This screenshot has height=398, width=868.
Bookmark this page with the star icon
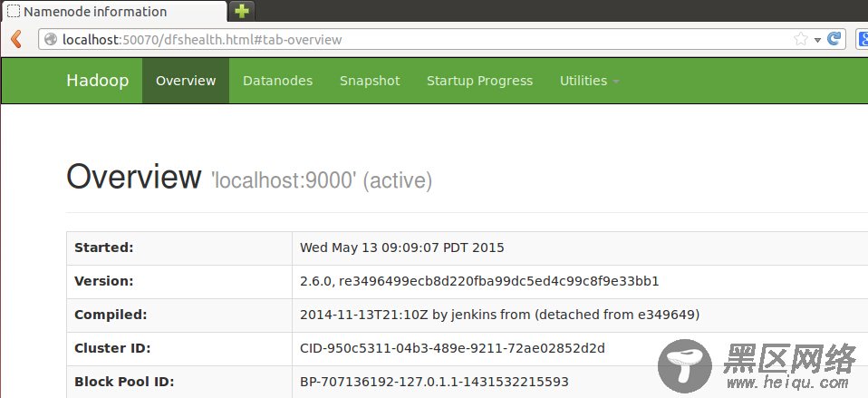(800, 39)
